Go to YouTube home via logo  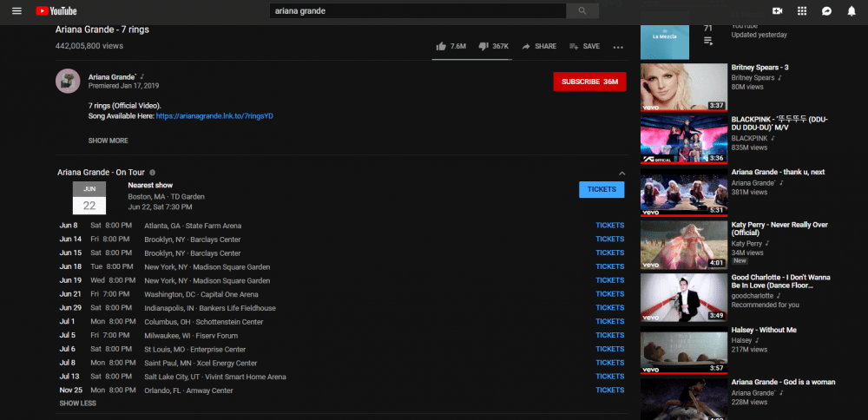56,11
